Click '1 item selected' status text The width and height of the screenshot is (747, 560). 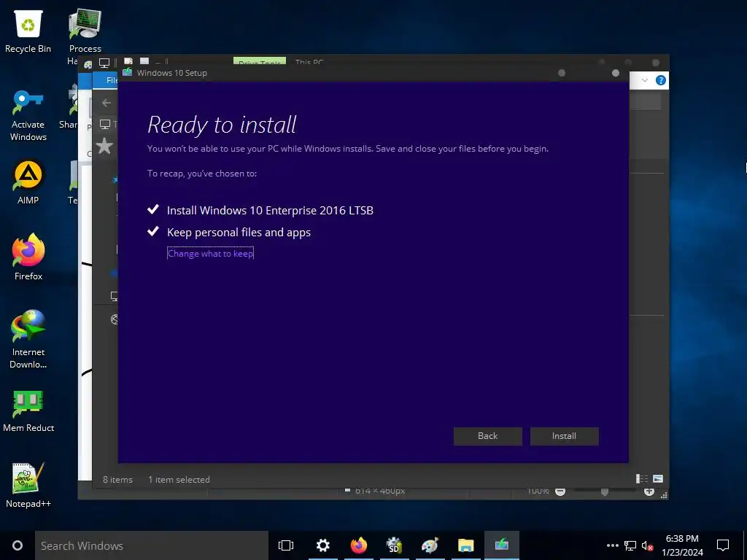click(x=179, y=480)
